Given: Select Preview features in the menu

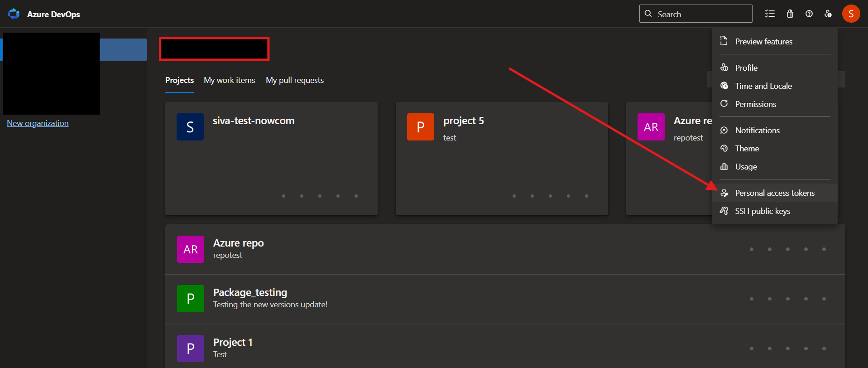Looking at the screenshot, I should tap(775, 41).
